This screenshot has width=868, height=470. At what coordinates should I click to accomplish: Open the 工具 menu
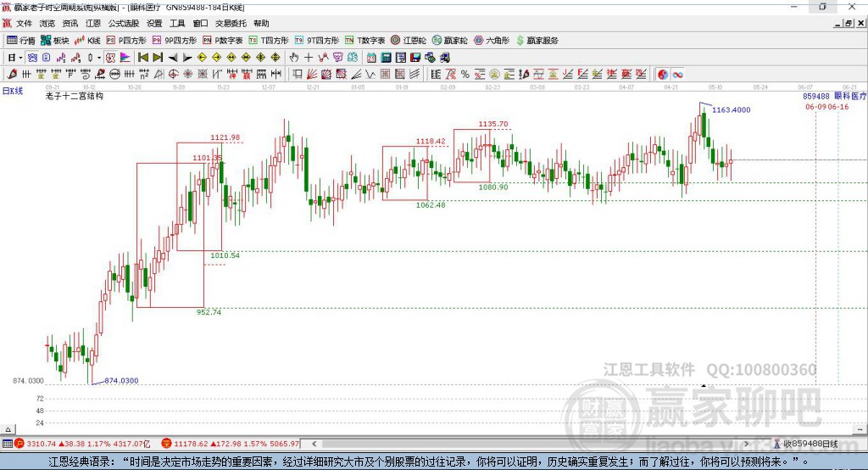point(177,23)
